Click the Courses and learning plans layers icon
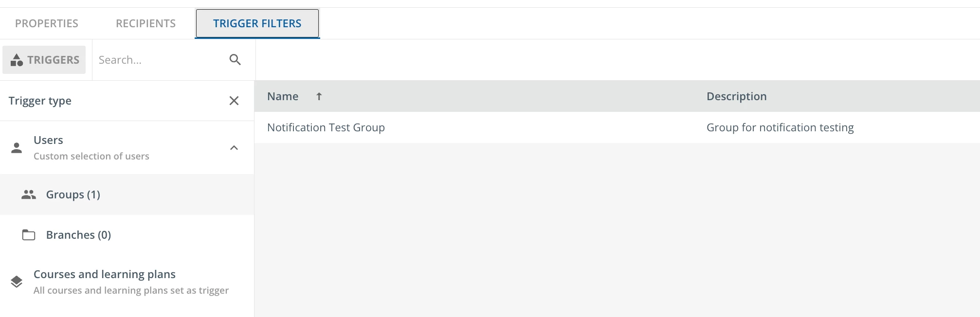 click(x=17, y=282)
